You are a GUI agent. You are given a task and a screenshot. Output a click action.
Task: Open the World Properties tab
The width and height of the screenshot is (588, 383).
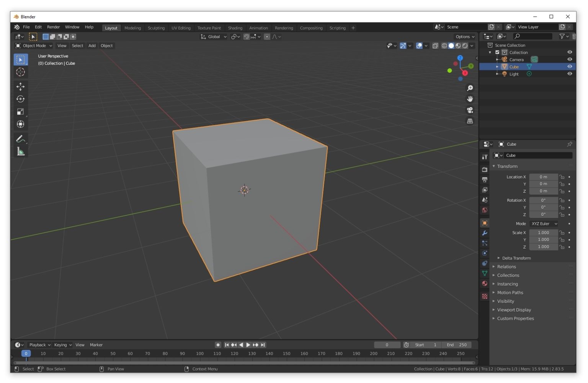[485, 210]
